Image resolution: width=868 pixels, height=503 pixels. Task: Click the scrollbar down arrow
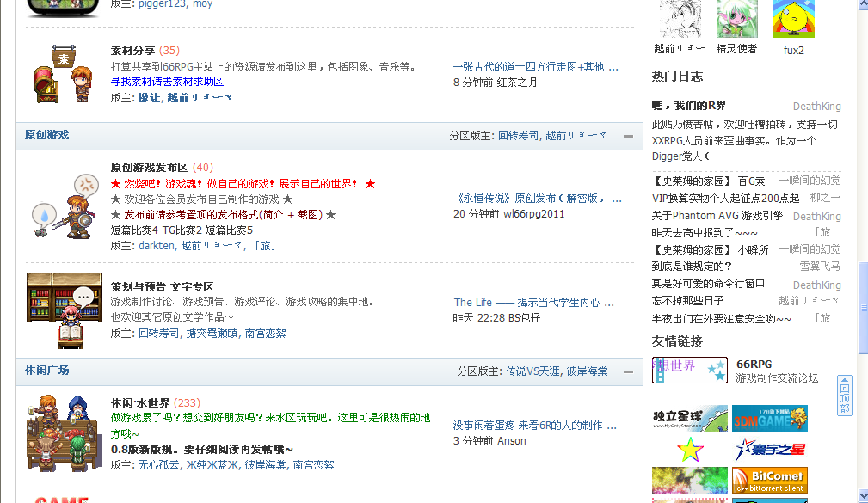coord(863,496)
